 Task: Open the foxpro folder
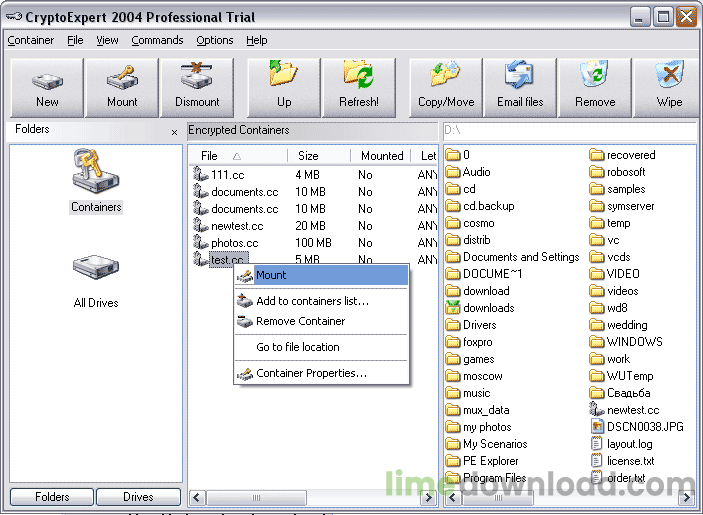469,342
